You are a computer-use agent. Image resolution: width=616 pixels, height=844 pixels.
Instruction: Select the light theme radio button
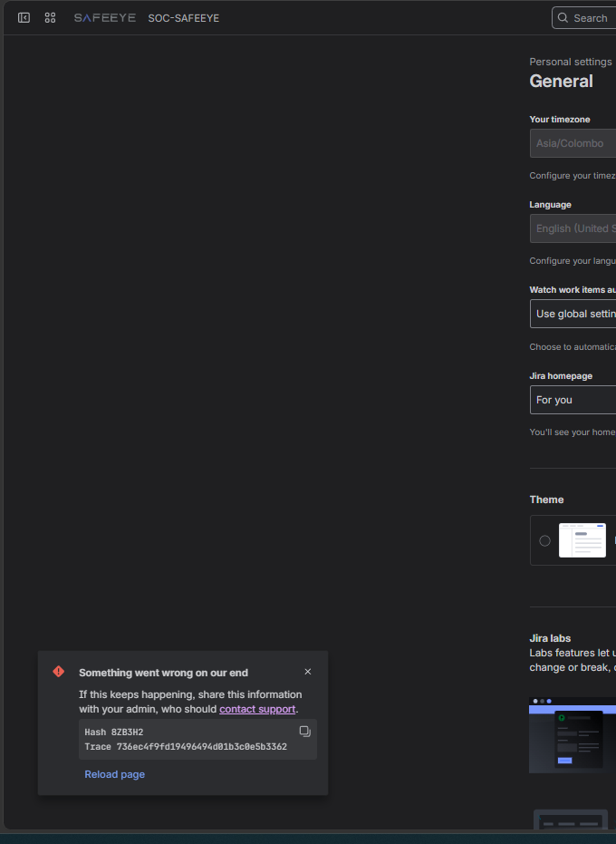click(x=545, y=540)
